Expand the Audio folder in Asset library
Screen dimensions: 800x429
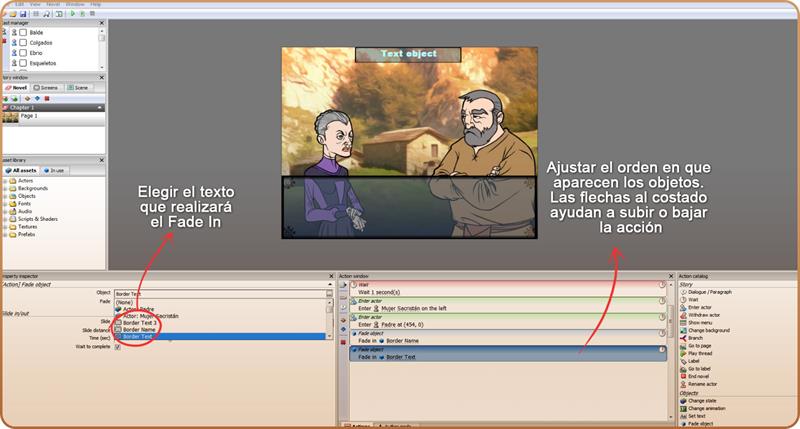(x=5, y=212)
